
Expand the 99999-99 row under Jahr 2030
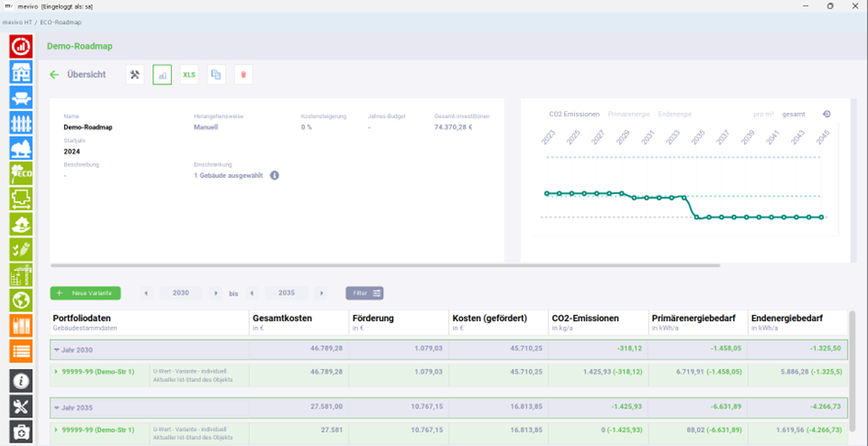pyautogui.click(x=56, y=372)
